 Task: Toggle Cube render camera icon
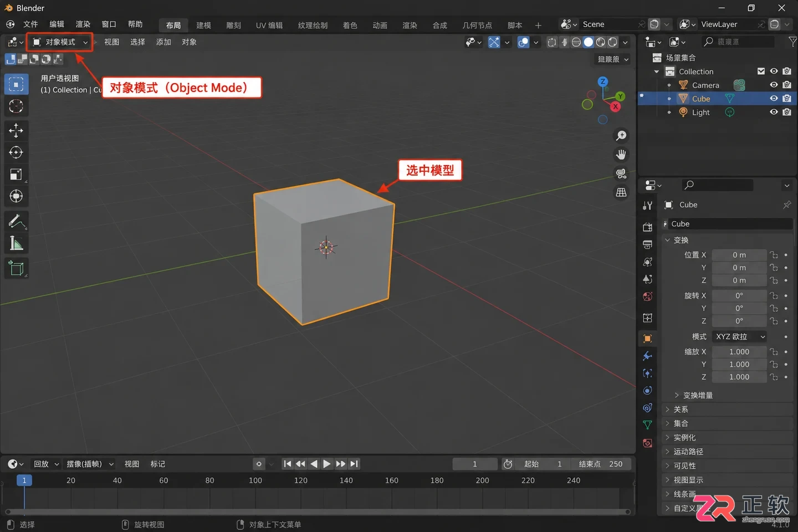pos(787,98)
